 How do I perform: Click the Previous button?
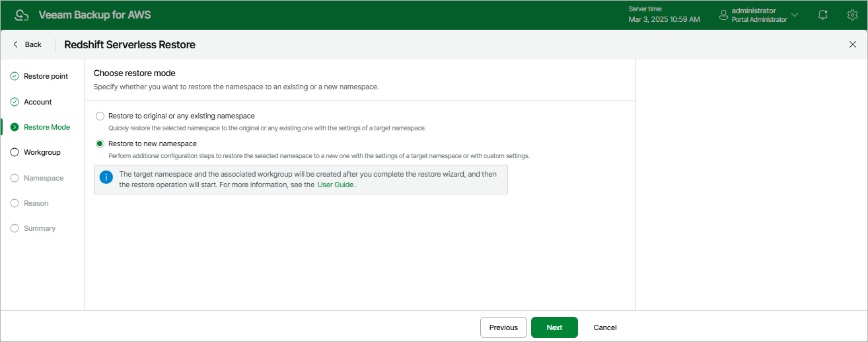[503, 327]
